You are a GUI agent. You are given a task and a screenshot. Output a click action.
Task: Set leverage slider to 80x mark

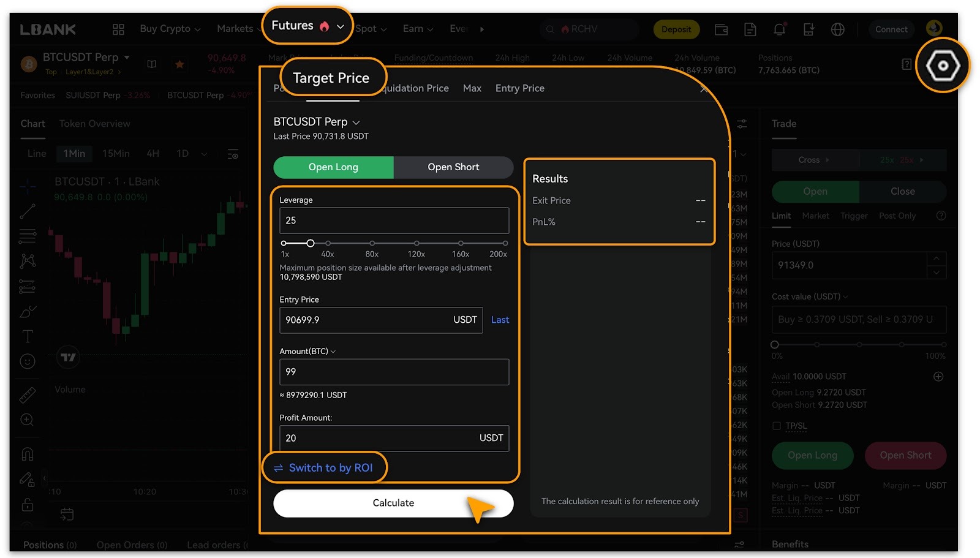pyautogui.click(x=372, y=243)
